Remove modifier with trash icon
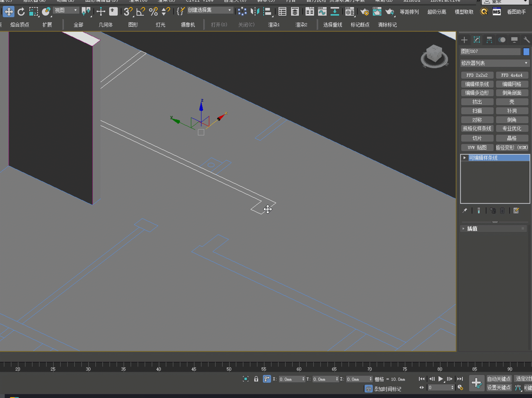The height and width of the screenshot is (398, 532). tap(502, 211)
